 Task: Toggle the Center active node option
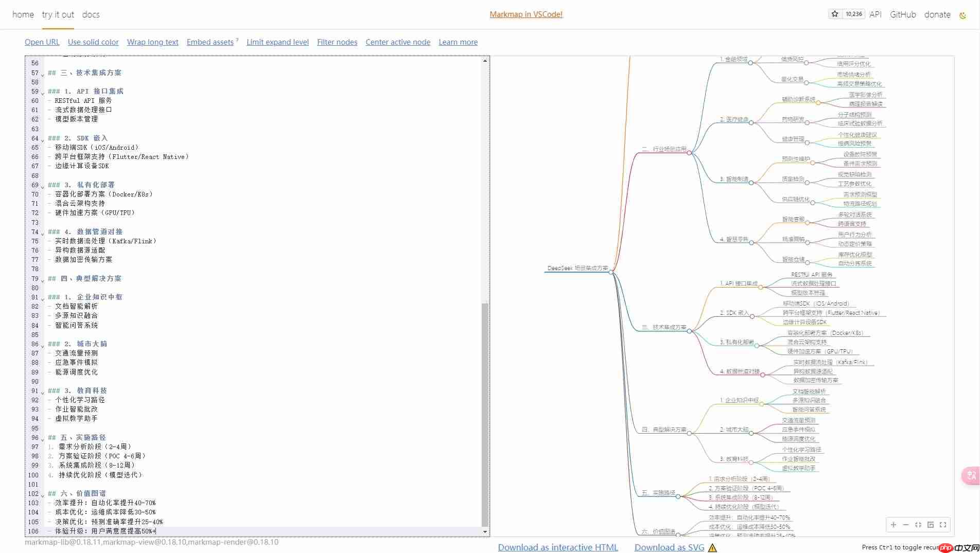click(398, 42)
